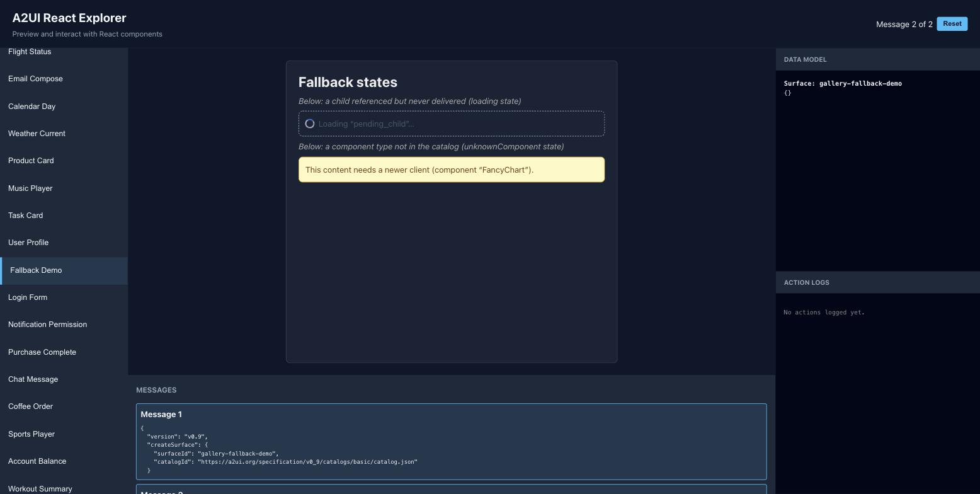The width and height of the screenshot is (980, 494).
Task: Click the "version": "v0.9" line
Action: pos(178,437)
